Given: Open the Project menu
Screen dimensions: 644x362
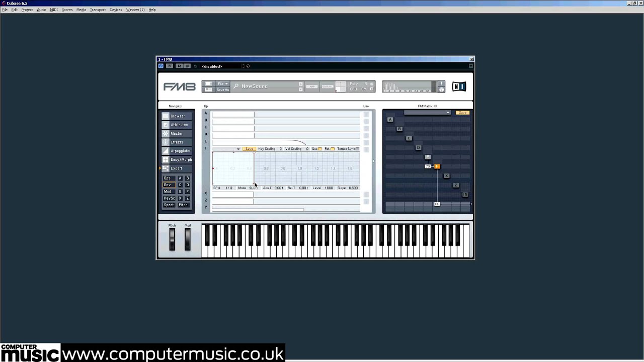Looking at the screenshot, I should click(x=27, y=10).
